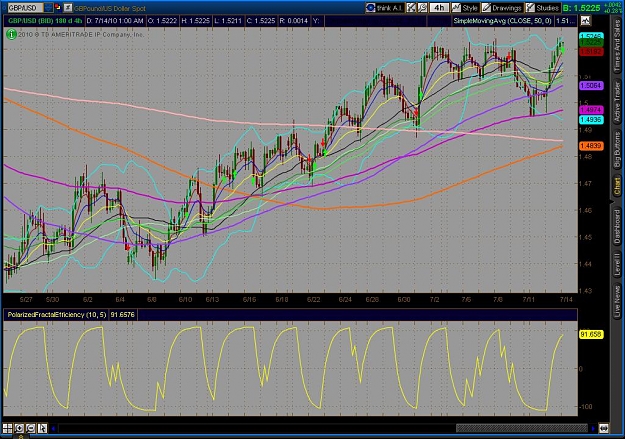Click GBP/USD (BID) 180 d 4h label
This screenshot has height=439, width=625.
[x=45, y=21]
